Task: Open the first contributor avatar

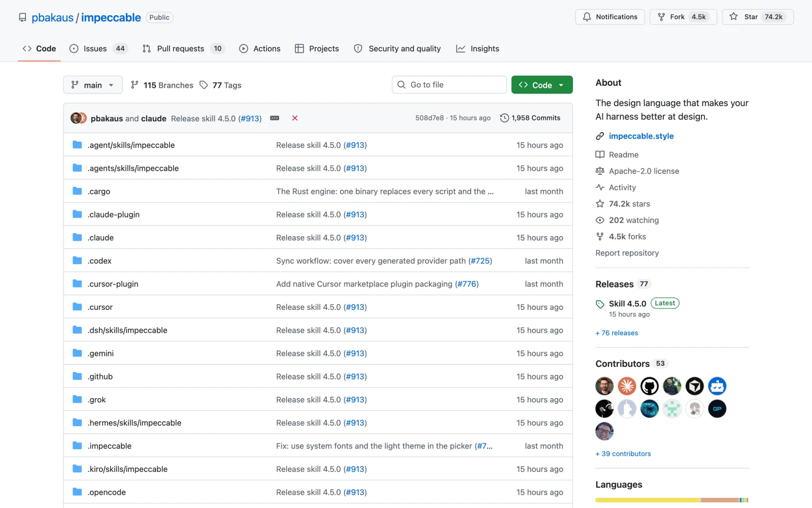Action: click(604, 386)
